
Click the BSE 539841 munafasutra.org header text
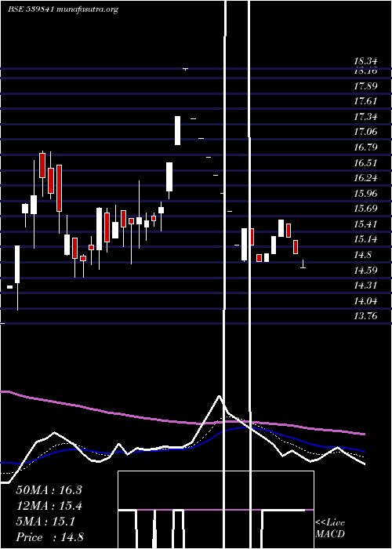pyautogui.click(x=63, y=9)
